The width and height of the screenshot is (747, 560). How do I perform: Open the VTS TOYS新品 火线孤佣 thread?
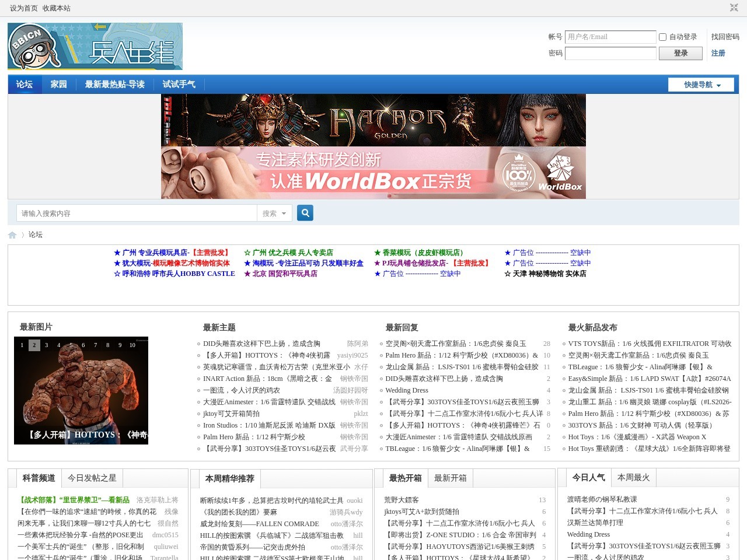(650, 344)
